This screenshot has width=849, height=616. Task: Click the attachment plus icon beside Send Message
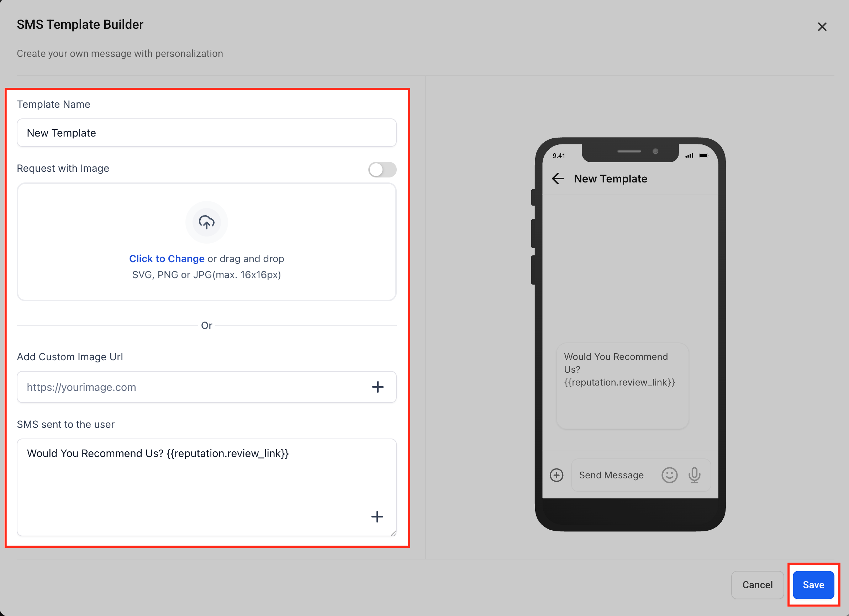[556, 475]
